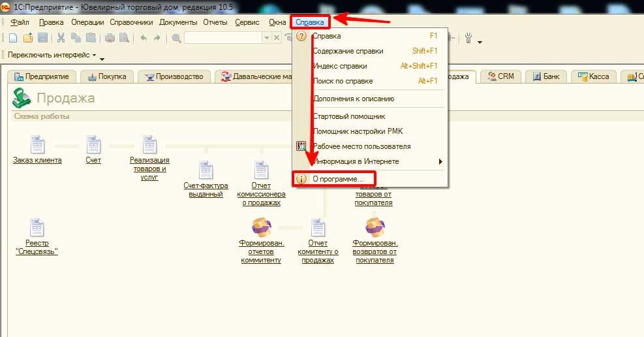Open the Отчеты menu
This screenshot has width=644, height=337.
pos(215,22)
